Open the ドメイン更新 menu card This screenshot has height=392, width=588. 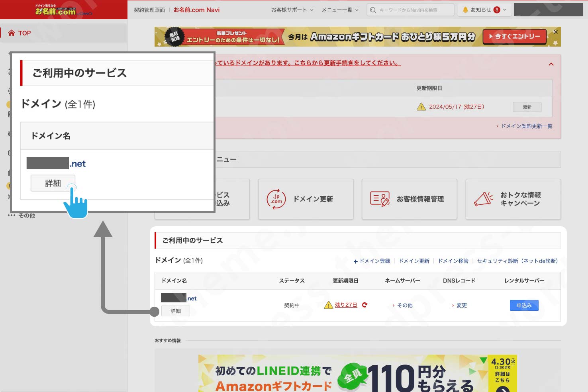306,199
